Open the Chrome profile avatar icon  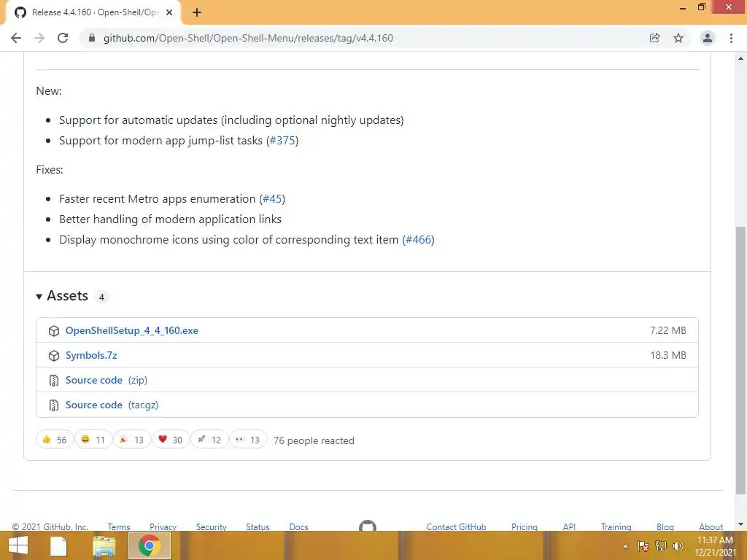[x=708, y=38]
